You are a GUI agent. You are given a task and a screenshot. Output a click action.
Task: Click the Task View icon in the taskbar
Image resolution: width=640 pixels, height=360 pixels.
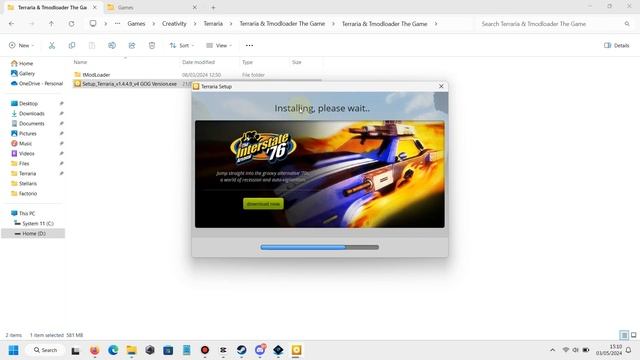click(x=76, y=350)
